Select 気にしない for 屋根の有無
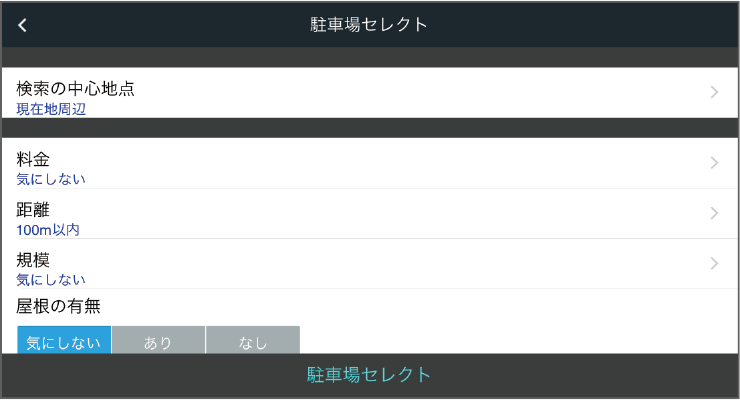The width and height of the screenshot is (740, 400). pos(64,341)
